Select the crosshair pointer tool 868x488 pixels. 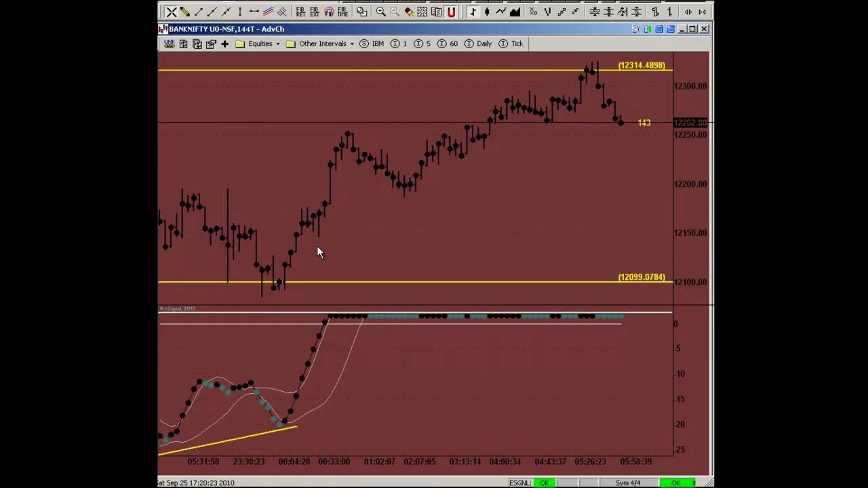pos(172,12)
